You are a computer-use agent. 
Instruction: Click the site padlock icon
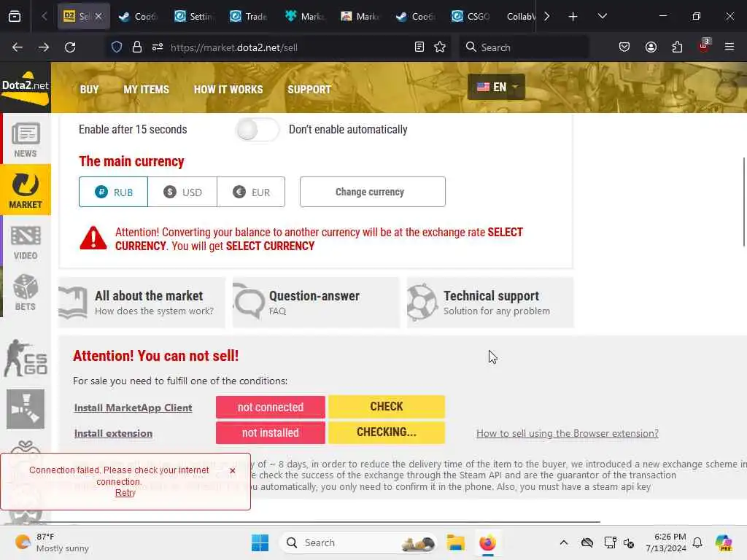[x=137, y=47]
